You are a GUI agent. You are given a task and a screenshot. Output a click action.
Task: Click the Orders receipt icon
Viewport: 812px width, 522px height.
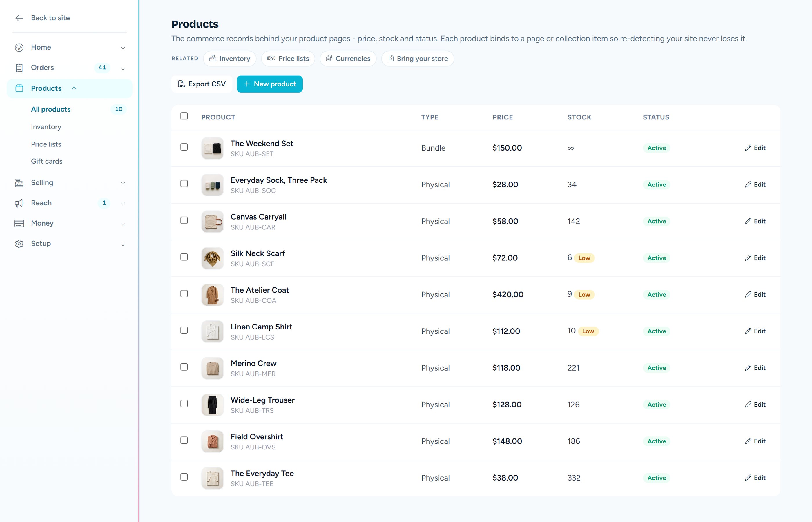(19, 68)
